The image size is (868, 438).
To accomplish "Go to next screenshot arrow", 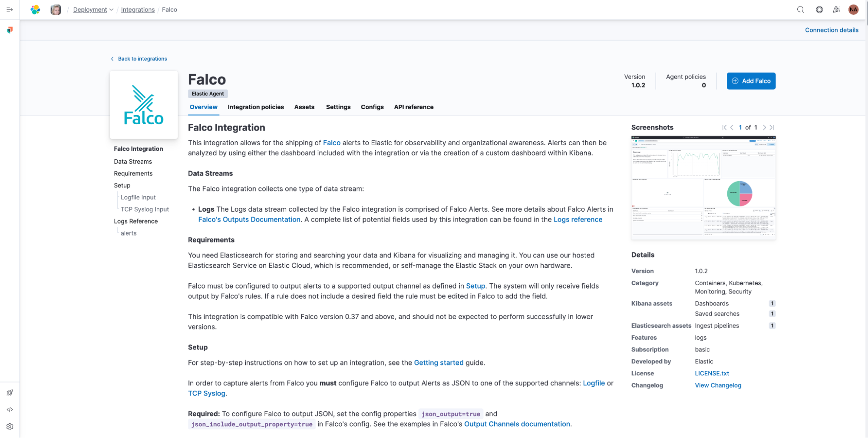I will tap(764, 127).
